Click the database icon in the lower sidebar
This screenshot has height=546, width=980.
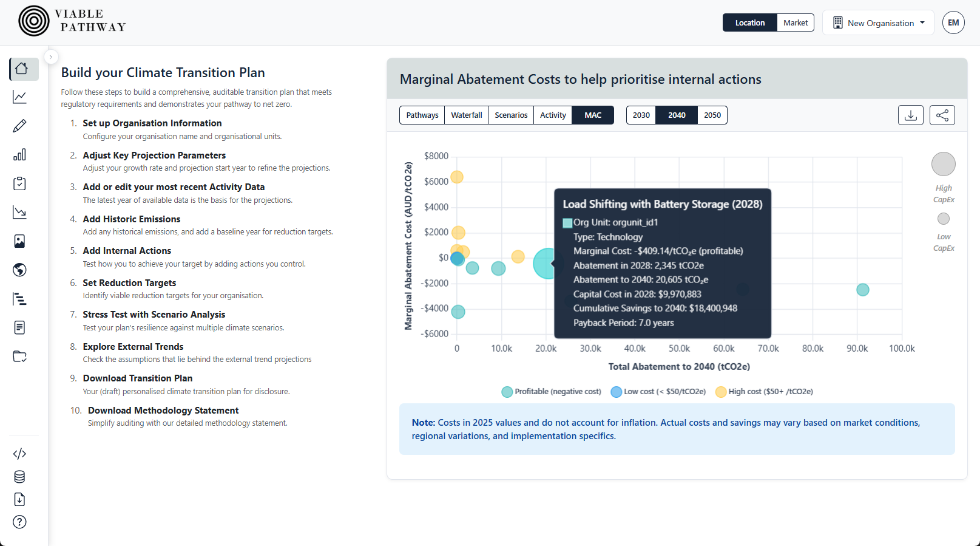19,477
